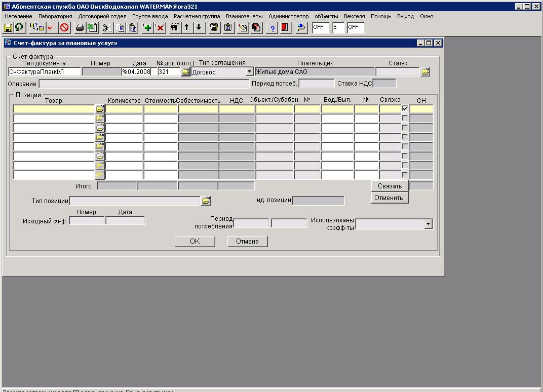Screen dimensions: 543x392
Task: Click the Связать button
Action: 390,186
